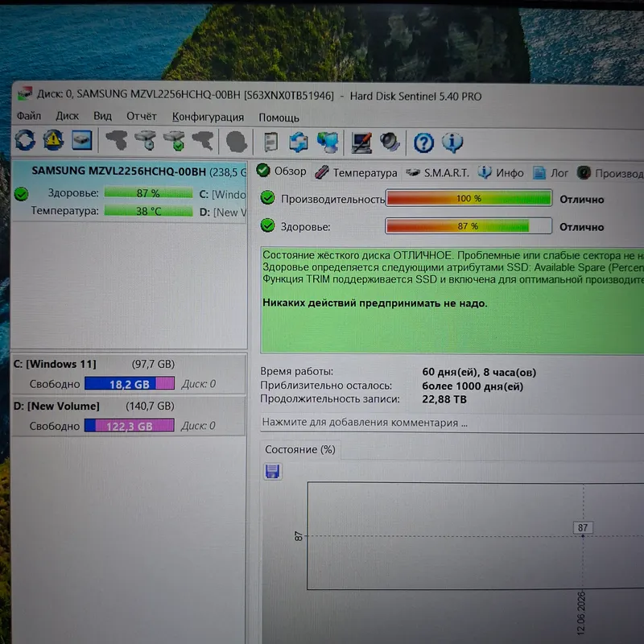Viewport: 644px width, 644px height.
Task: Click 'Никаких действий предпринимать не надо.' text
Action: pos(374,303)
